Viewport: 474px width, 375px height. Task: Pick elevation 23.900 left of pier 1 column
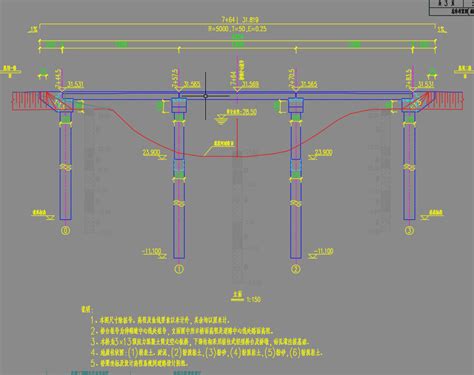tap(152, 152)
